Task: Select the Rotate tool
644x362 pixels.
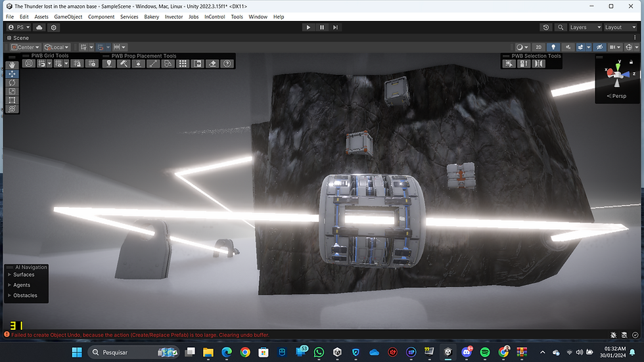Action: [x=12, y=83]
